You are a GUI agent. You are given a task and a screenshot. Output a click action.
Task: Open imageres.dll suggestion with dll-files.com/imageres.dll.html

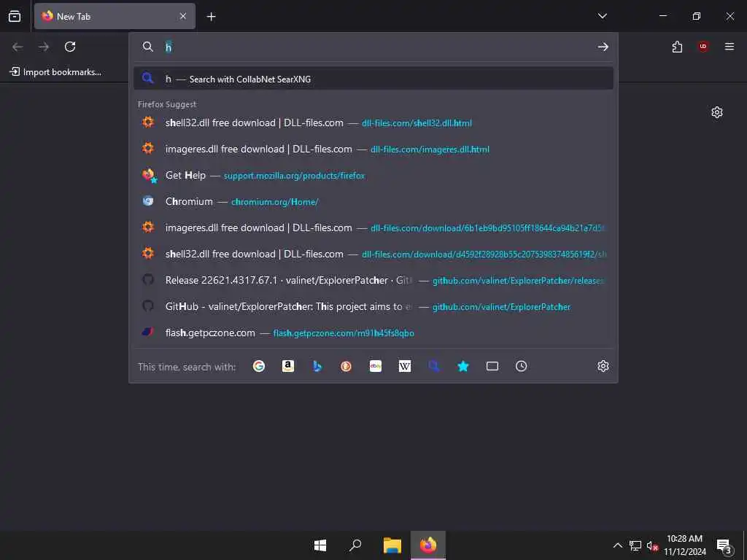click(x=373, y=149)
